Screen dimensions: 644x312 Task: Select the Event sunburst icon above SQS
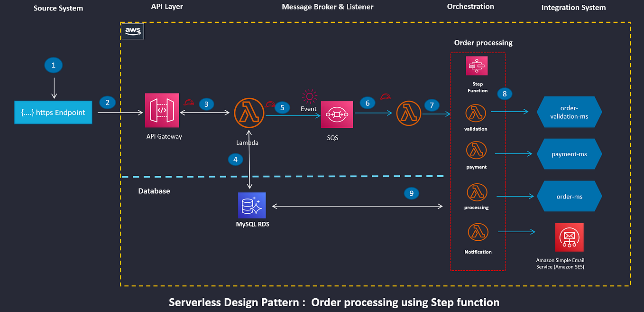click(x=309, y=95)
